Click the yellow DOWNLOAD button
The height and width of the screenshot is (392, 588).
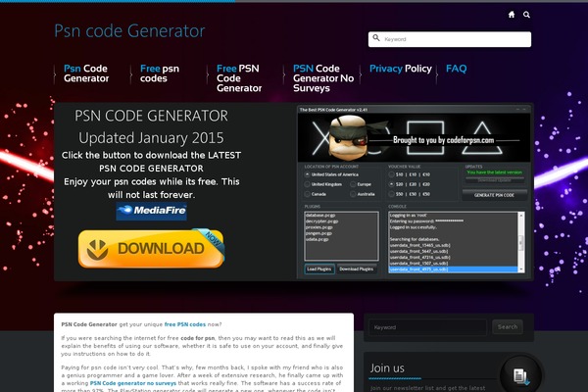tap(151, 249)
